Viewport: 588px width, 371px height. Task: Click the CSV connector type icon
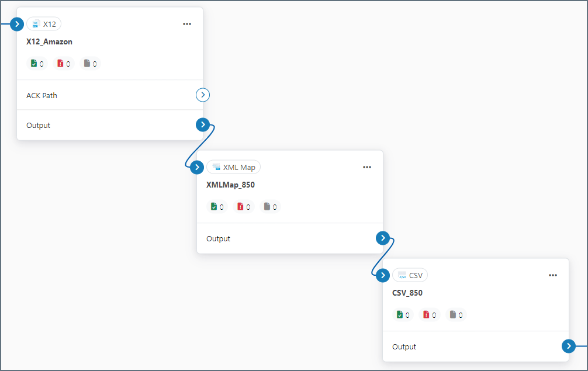[402, 275]
